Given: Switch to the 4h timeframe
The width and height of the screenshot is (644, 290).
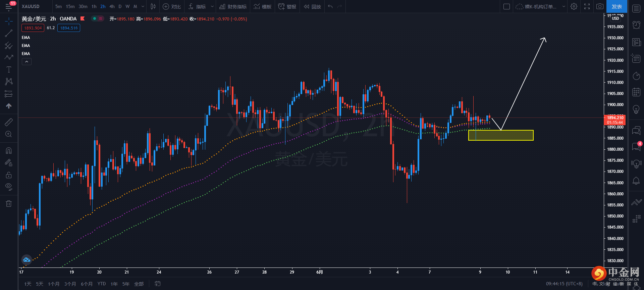Looking at the screenshot, I should [112, 7].
